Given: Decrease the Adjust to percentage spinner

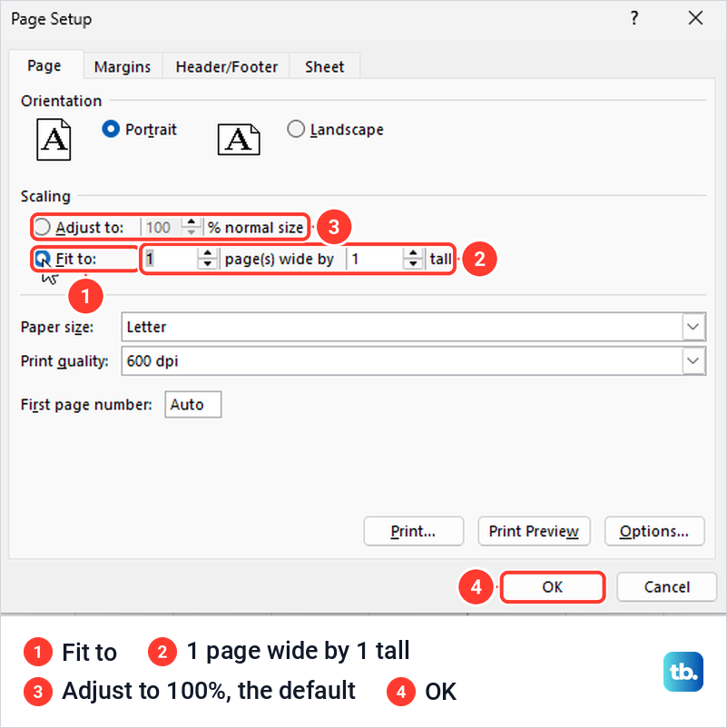Looking at the screenshot, I should 191,232.
